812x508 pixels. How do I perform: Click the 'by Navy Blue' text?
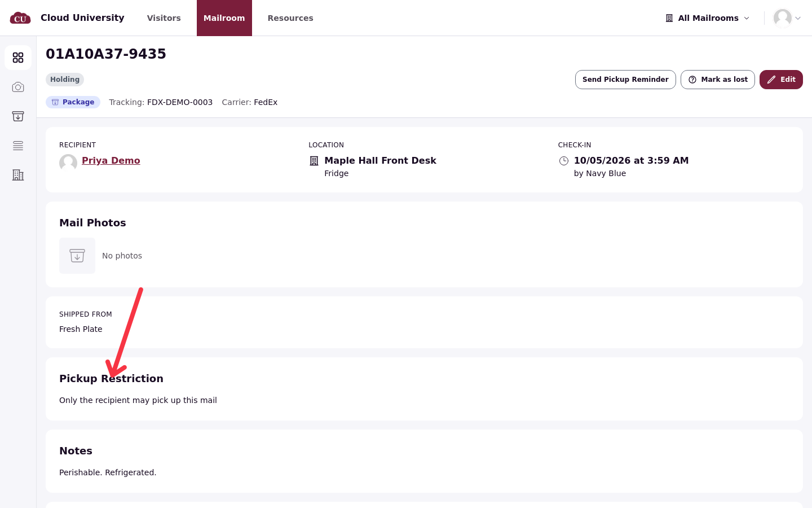pyautogui.click(x=600, y=173)
